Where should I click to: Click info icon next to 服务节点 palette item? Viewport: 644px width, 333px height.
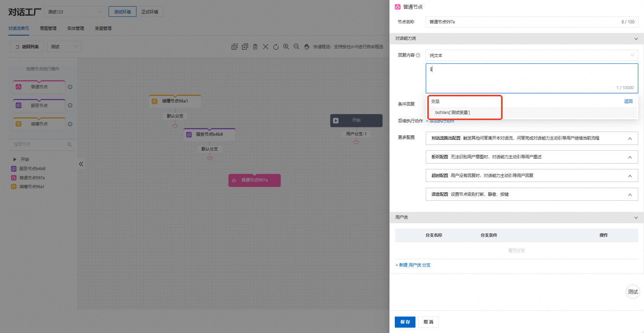pos(70,105)
